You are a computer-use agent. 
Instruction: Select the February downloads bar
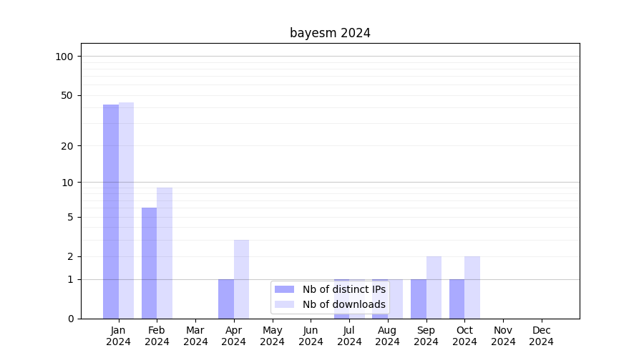165,253
